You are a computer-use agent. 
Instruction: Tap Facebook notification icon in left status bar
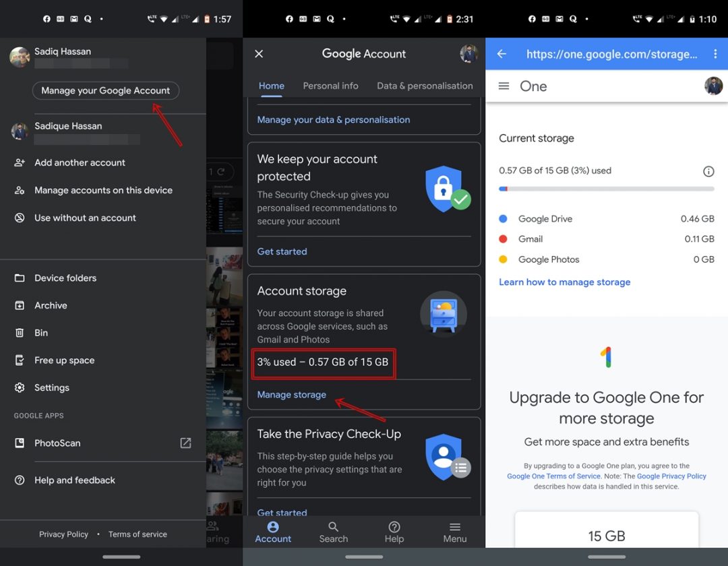coord(47,19)
